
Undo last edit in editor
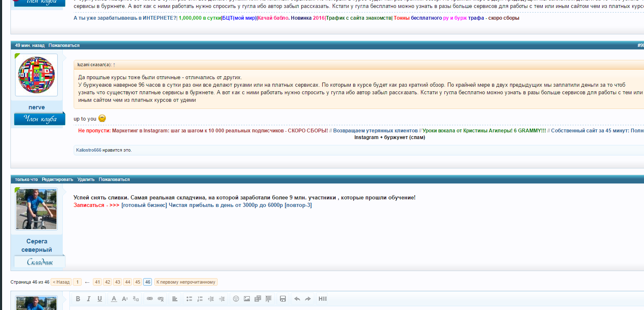coord(297,299)
